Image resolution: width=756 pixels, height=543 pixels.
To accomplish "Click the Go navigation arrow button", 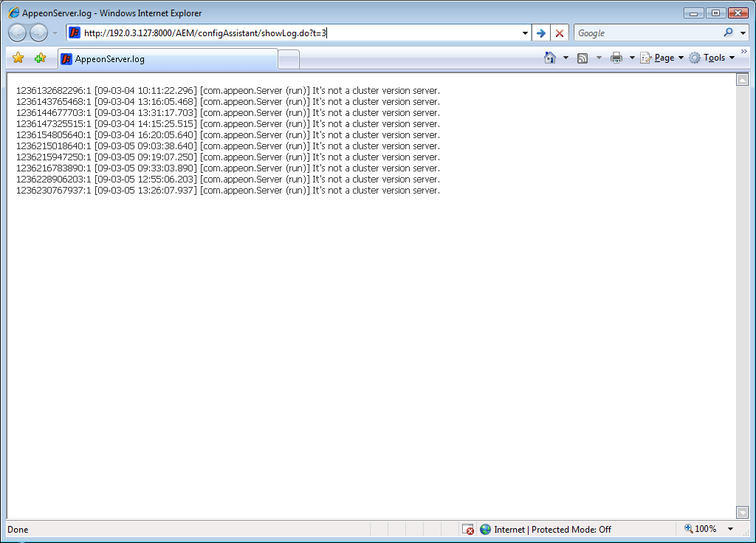I will [x=541, y=33].
